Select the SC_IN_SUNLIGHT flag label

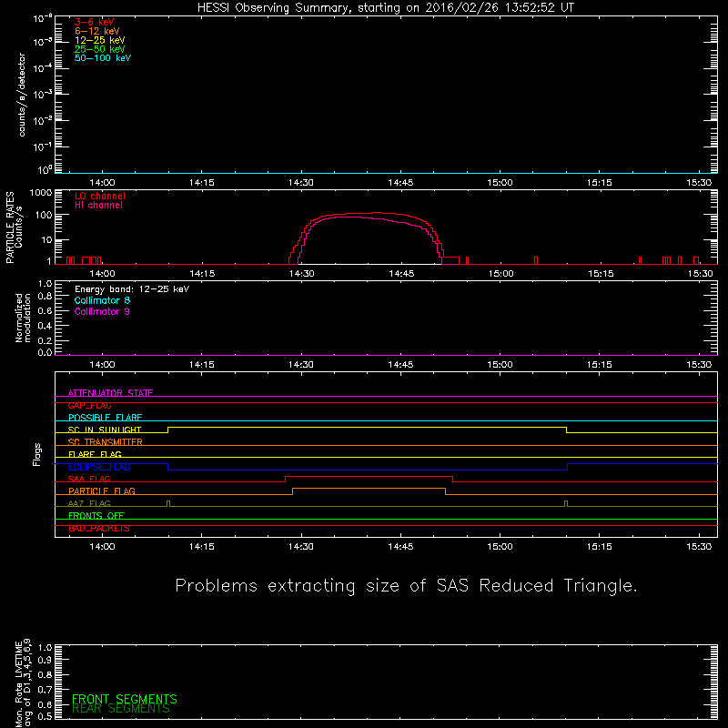(105, 430)
